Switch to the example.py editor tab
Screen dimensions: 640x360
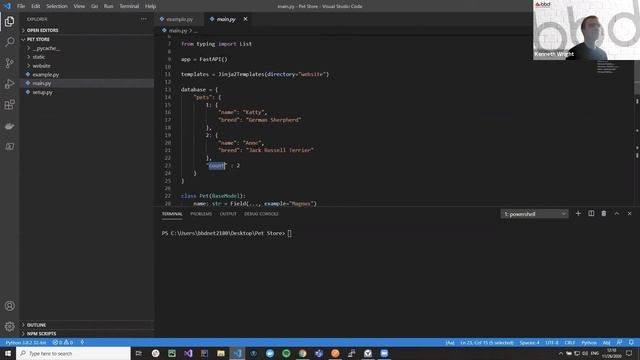click(179, 19)
